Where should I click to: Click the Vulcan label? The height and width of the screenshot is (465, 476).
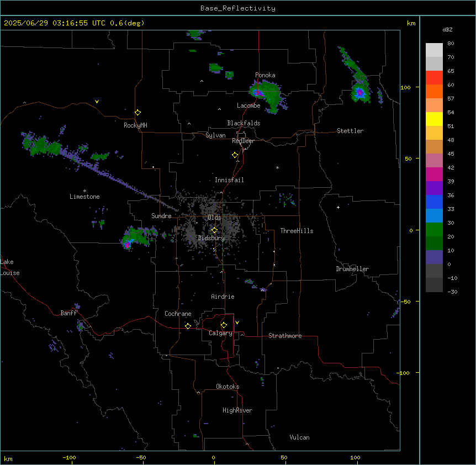click(x=299, y=437)
